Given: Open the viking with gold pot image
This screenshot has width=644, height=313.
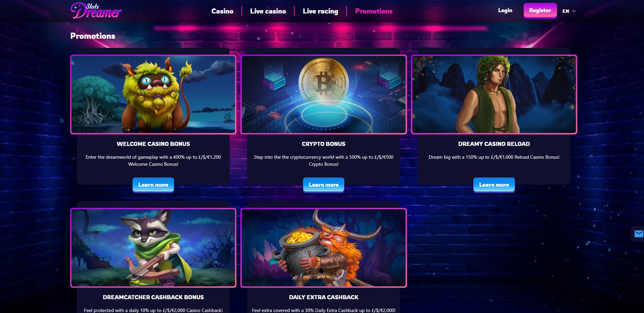Looking at the screenshot, I should click(324, 248).
